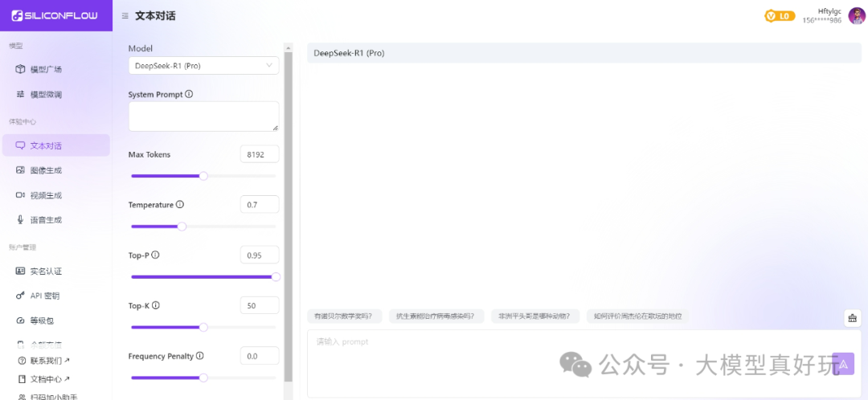Click the microphone icon for 语音生成
868x400 pixels.
pos(20,219)
